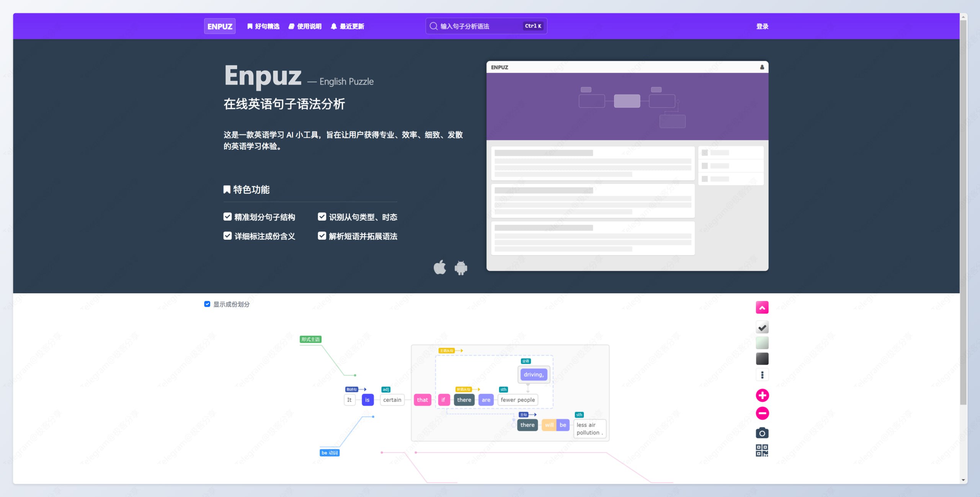Toggle the 显示成份划分 checkbox

[207, 304]
